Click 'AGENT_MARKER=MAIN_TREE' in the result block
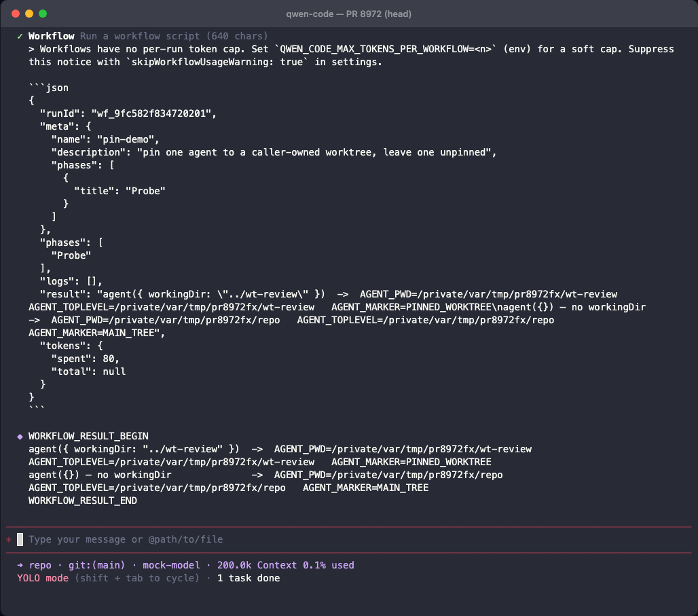The height and width of the screenshot is (616, 698). (x=365, y=488)
